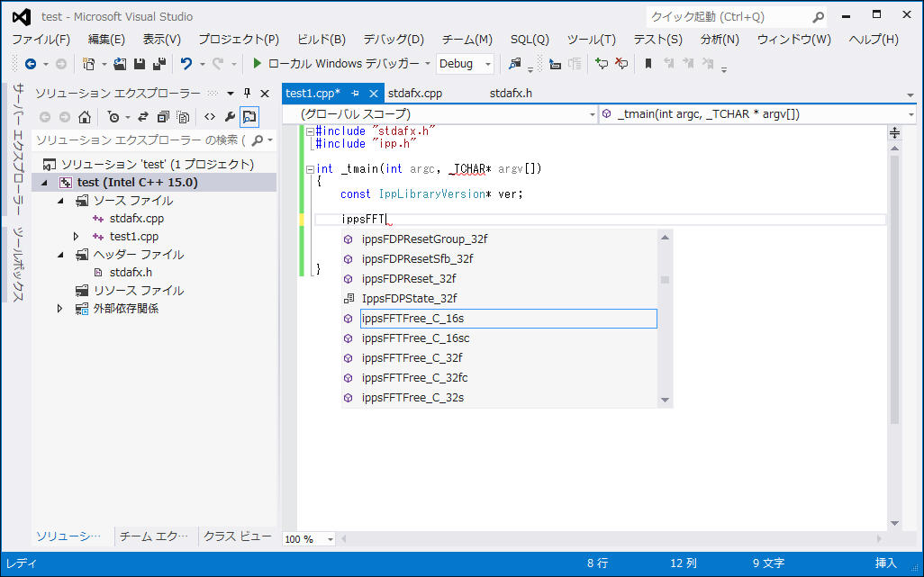The image size is (924, 577).
Task: Switch to the クラス ビュー bottom tab
Action: click(x=238, y=536)
